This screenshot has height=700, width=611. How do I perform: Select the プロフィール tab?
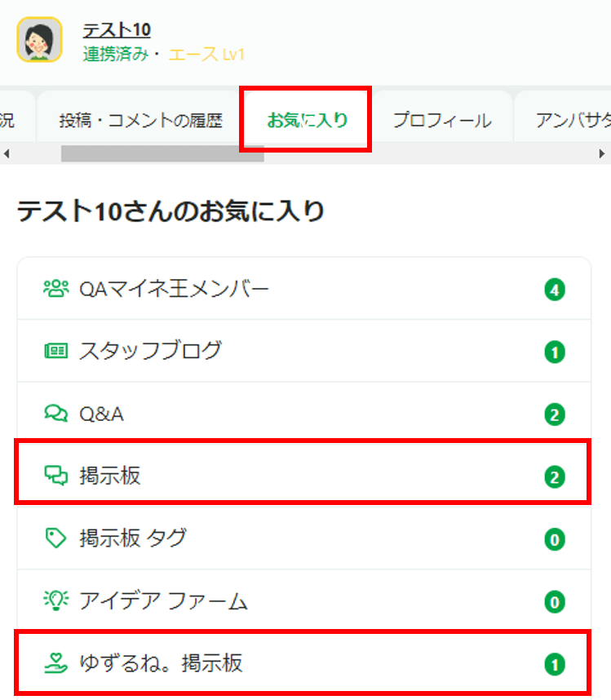tap(441, 121)
